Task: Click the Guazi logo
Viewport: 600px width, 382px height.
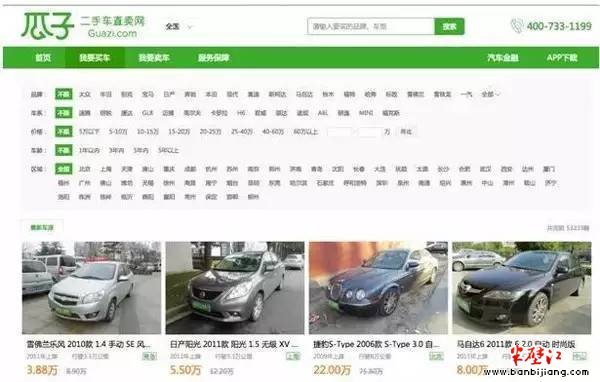Action: 83,26
